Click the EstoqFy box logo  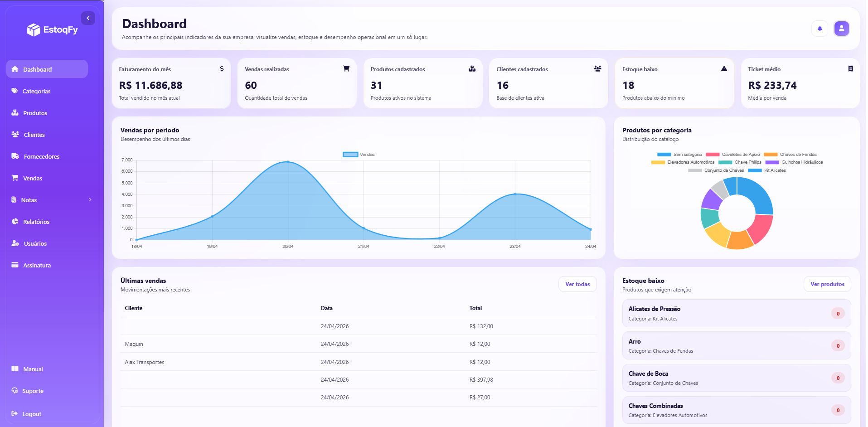[x=34, y=30]
